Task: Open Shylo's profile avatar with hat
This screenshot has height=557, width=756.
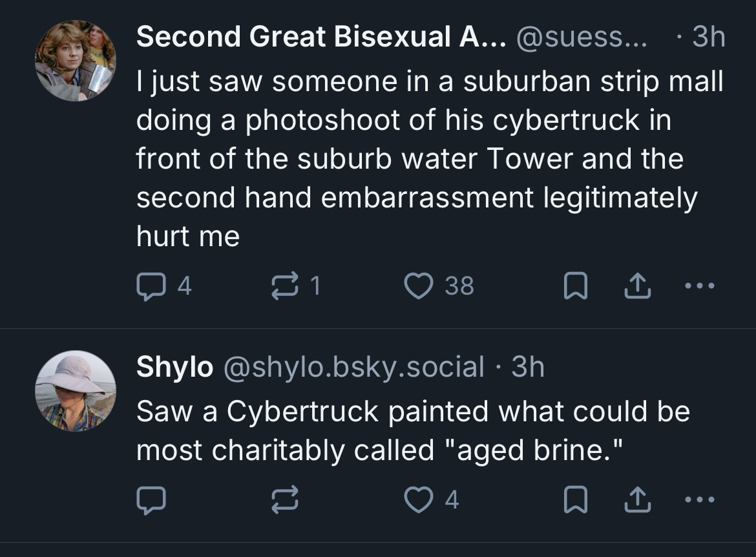Action: (x=75, y=390)
